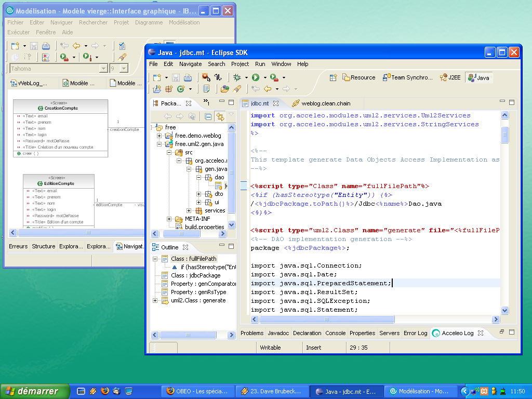Click the green Run button in Eclipse toolbar

coord(256,77)
